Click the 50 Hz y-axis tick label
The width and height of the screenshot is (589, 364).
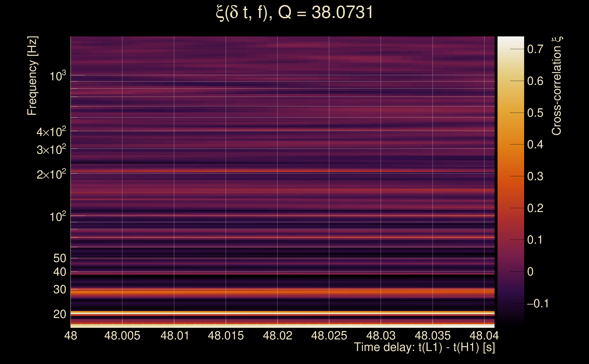[x=59, y=258]
